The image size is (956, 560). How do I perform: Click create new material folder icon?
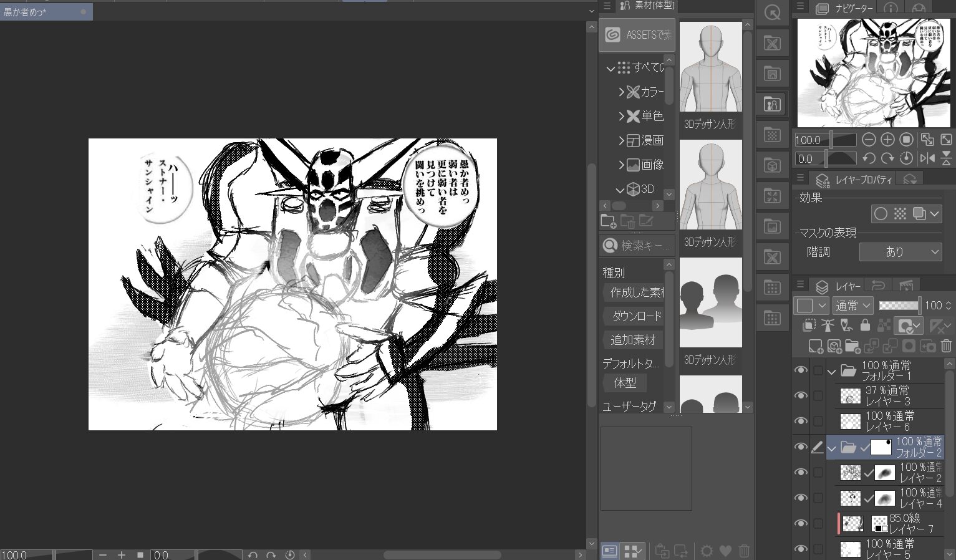tap(608, 221)
